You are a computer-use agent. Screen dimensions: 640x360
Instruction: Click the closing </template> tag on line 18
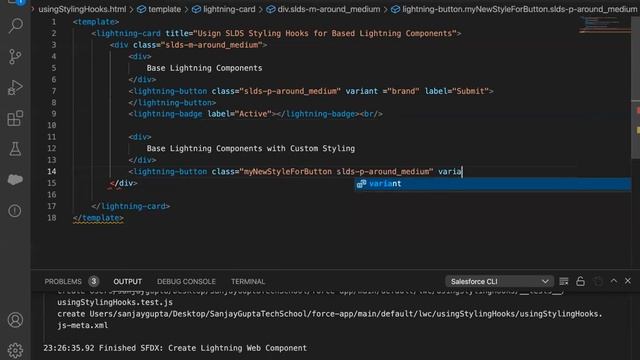coord(98,218)
